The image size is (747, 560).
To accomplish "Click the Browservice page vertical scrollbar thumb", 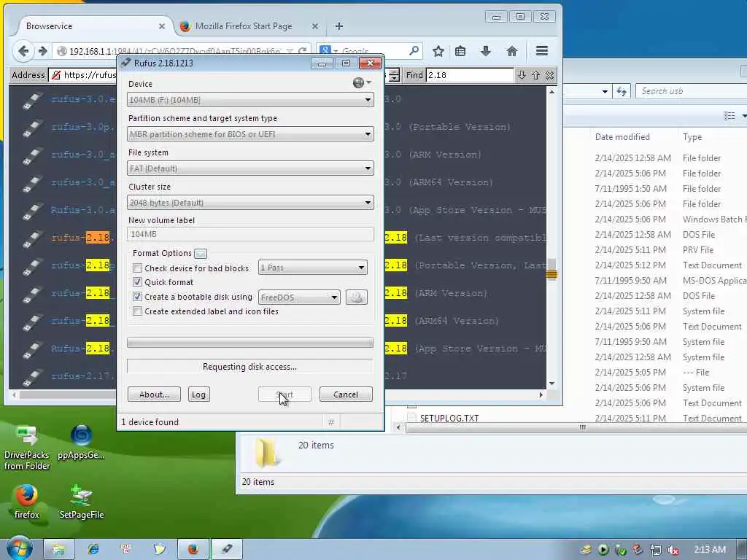I will coord(551,270).
